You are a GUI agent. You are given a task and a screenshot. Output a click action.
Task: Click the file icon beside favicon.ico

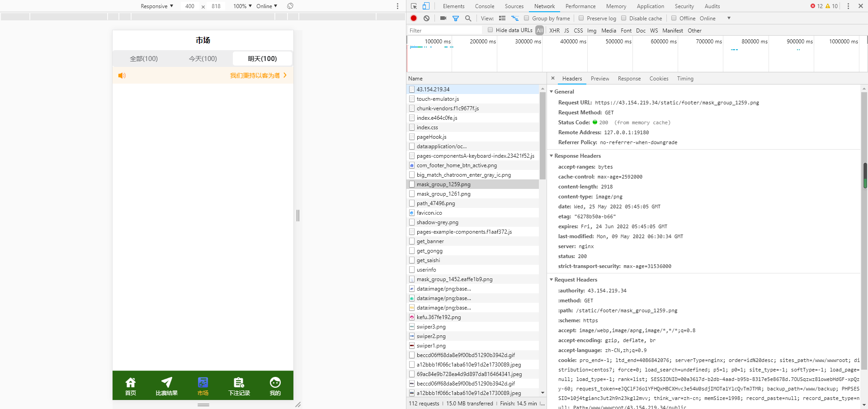[x=412, y=213]
